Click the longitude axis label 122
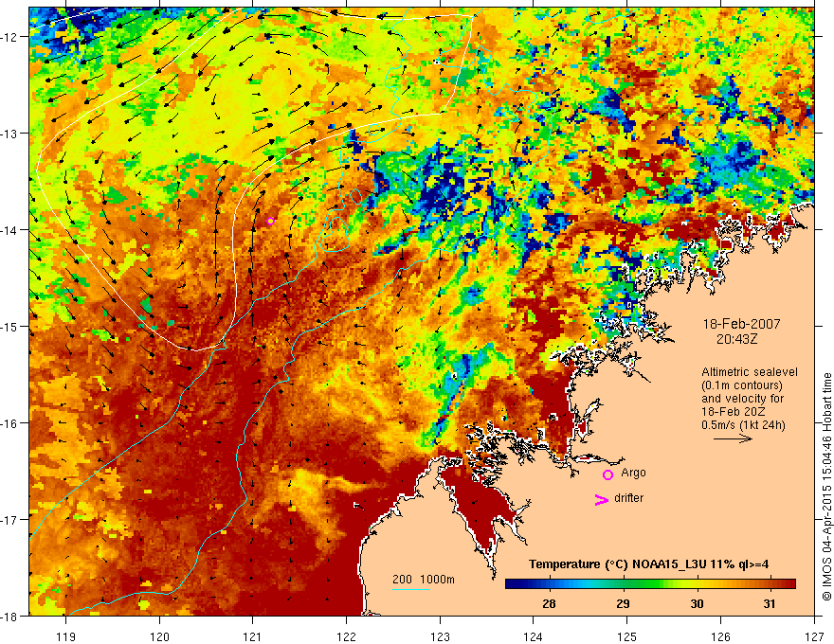The image size is (834, 644). coord(346,636)
